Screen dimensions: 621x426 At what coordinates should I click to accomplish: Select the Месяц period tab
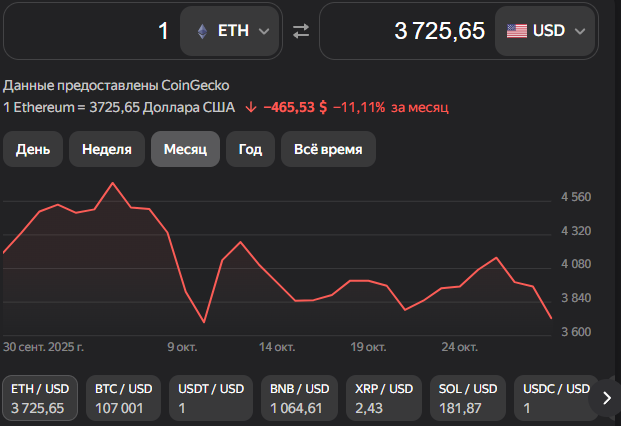(x=185, y=149)
